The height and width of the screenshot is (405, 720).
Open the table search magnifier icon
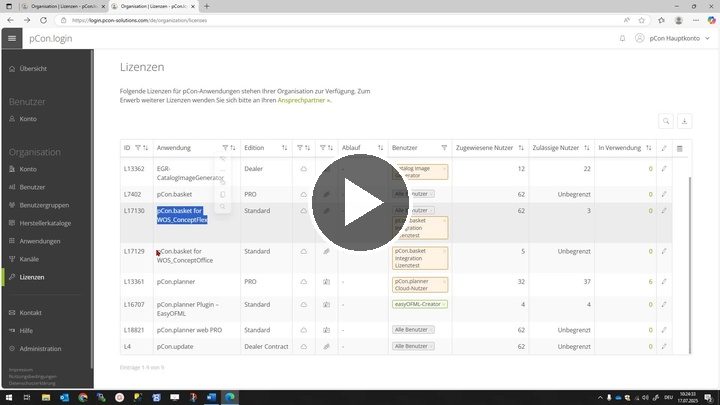[666, 121]
